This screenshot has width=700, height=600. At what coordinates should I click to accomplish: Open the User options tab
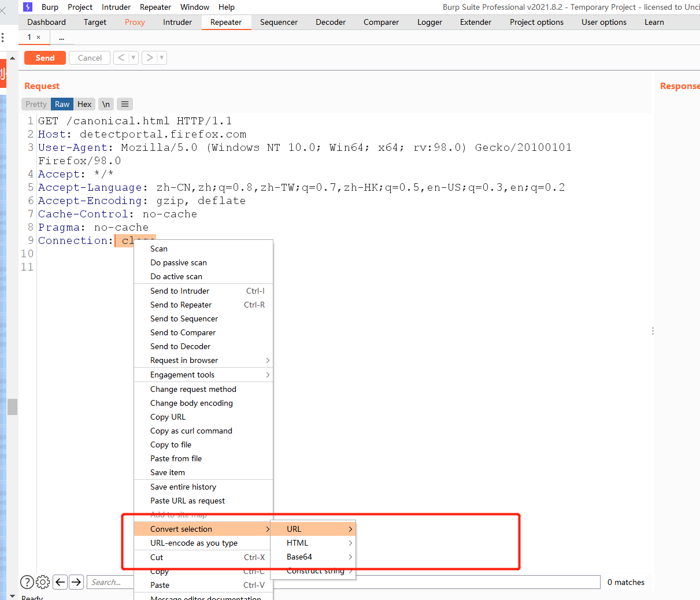click(604, 22)
